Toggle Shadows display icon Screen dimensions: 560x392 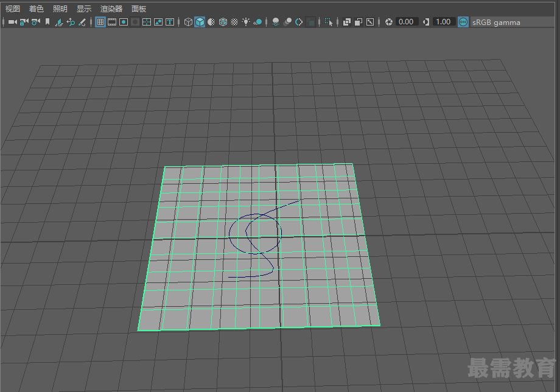click(x=257, y=22)
